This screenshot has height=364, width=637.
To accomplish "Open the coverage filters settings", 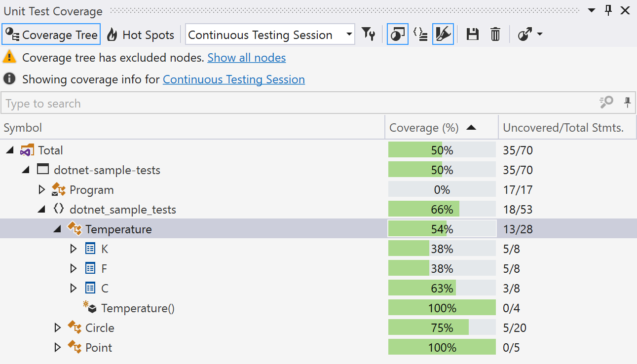I will click(369, 34).
